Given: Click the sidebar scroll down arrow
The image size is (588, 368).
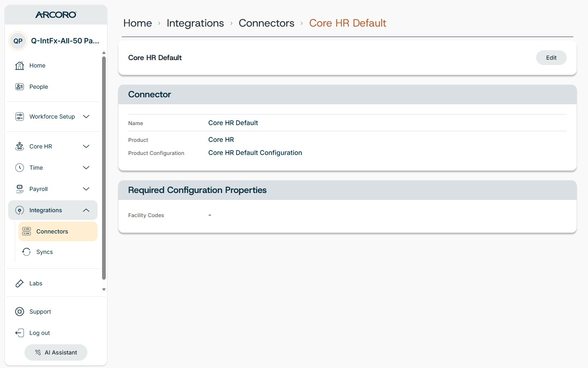Looking at the screenshot, I should pos(104,289).
